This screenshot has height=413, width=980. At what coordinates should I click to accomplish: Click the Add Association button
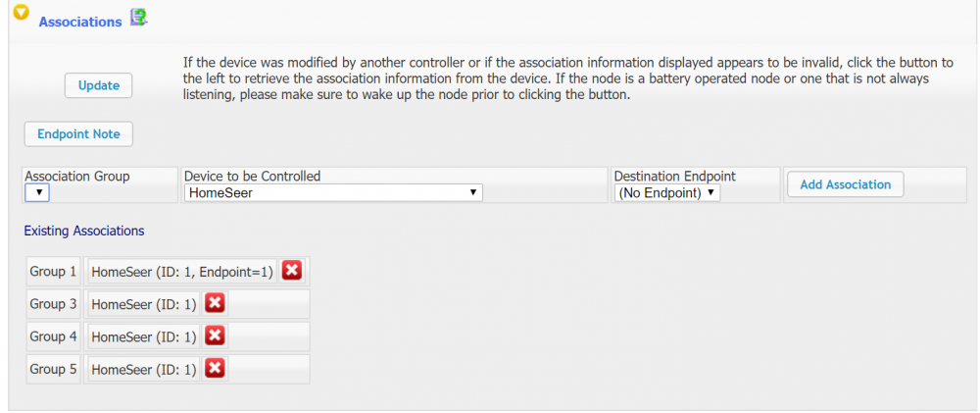coord(845,184)
